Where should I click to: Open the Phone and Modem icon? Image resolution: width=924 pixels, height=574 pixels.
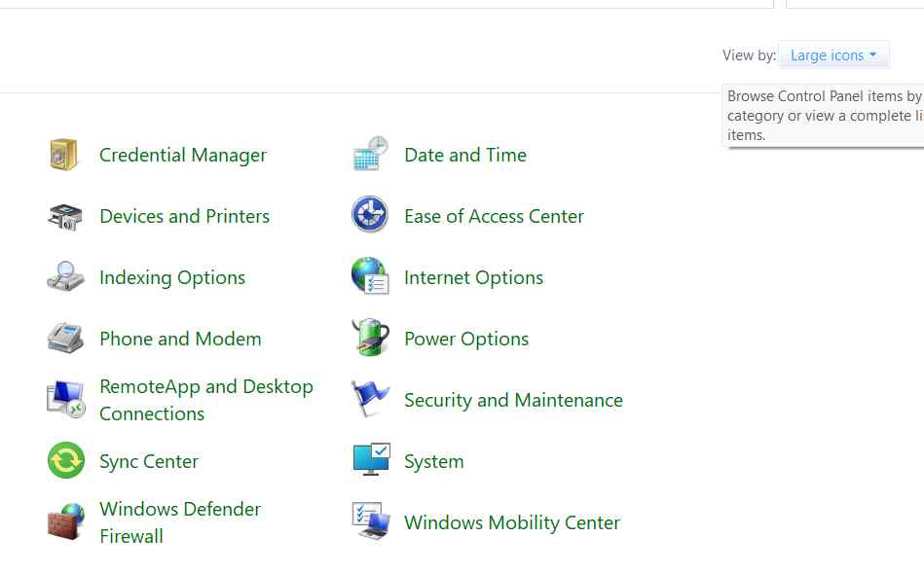pos(65,338)
